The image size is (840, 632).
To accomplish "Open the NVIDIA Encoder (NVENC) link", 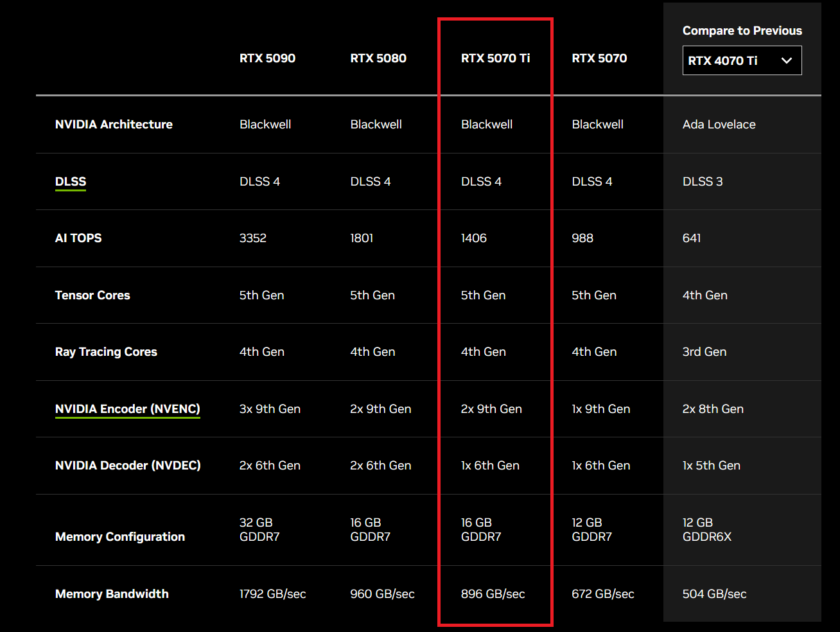I will pos(127,409).
